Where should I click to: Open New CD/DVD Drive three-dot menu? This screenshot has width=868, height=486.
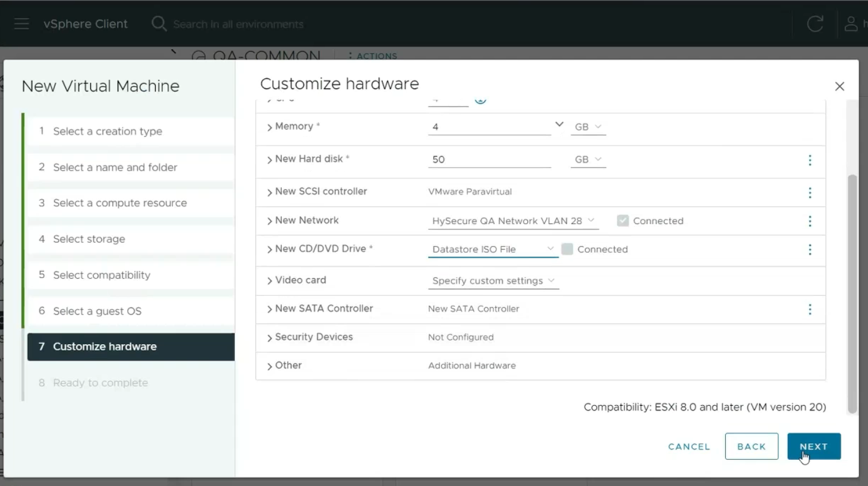coord(809,250)
